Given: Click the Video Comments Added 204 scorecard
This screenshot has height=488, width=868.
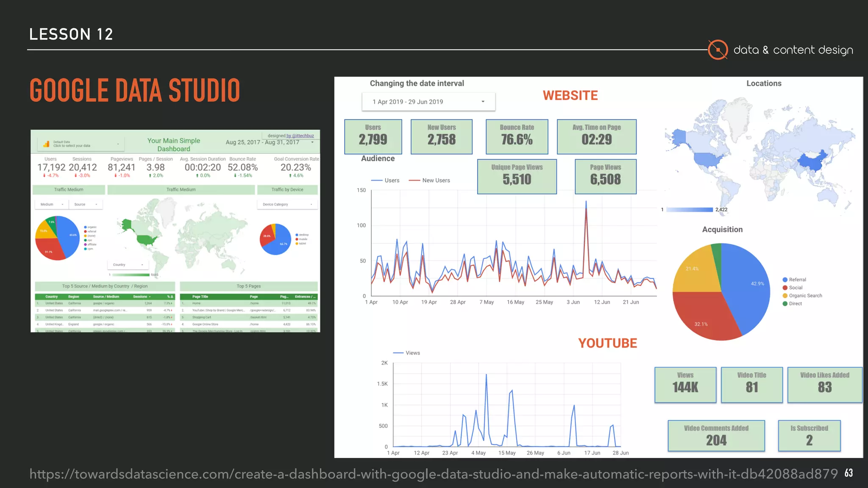Looking at the screenshot, I should [716, 436].
